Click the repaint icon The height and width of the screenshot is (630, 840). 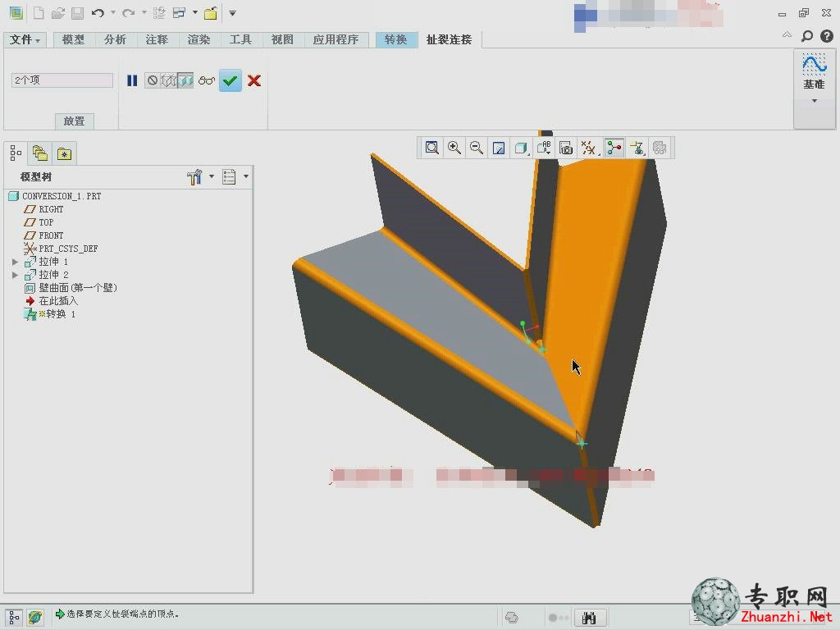pyautogui.click(x=499, y=148)
